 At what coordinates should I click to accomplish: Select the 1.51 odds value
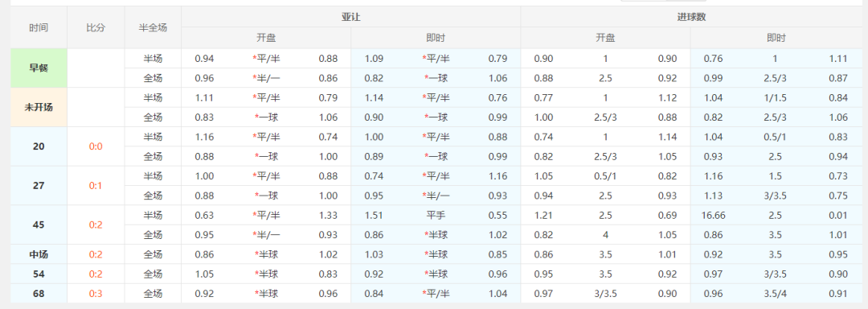(x=375, y=215)
